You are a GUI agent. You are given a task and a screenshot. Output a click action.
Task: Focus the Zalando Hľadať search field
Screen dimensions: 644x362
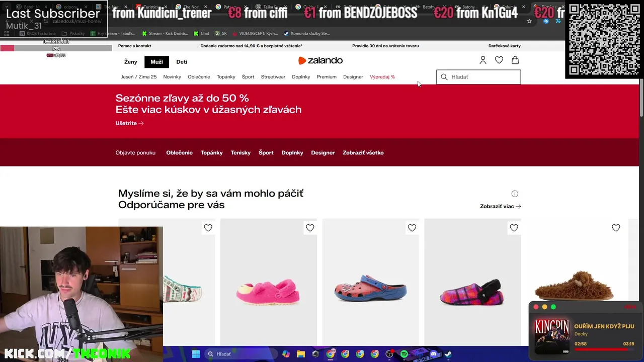point(478,77)
